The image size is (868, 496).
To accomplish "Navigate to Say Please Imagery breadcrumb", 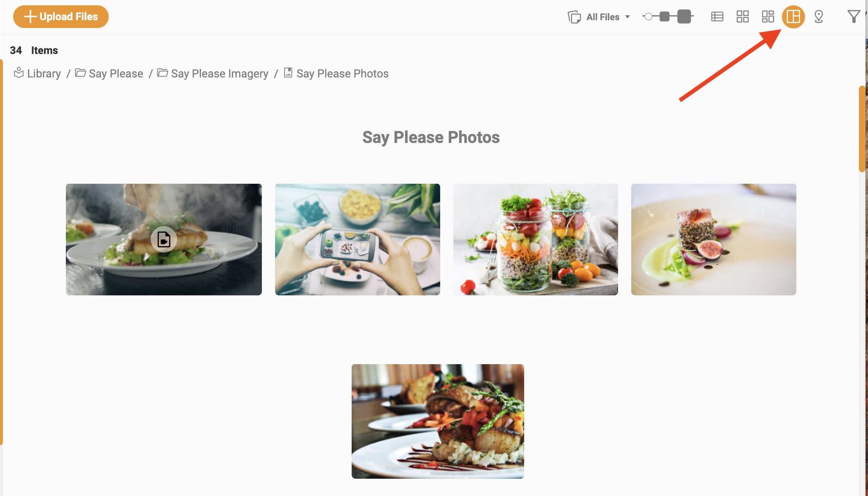I will coord(220,73).
